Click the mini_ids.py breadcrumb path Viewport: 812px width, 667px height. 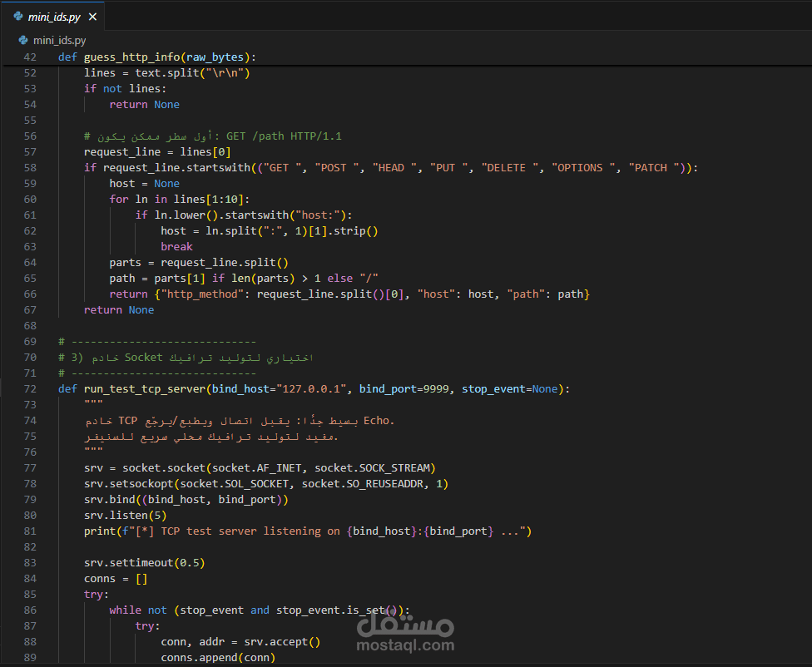pos(59,41)
